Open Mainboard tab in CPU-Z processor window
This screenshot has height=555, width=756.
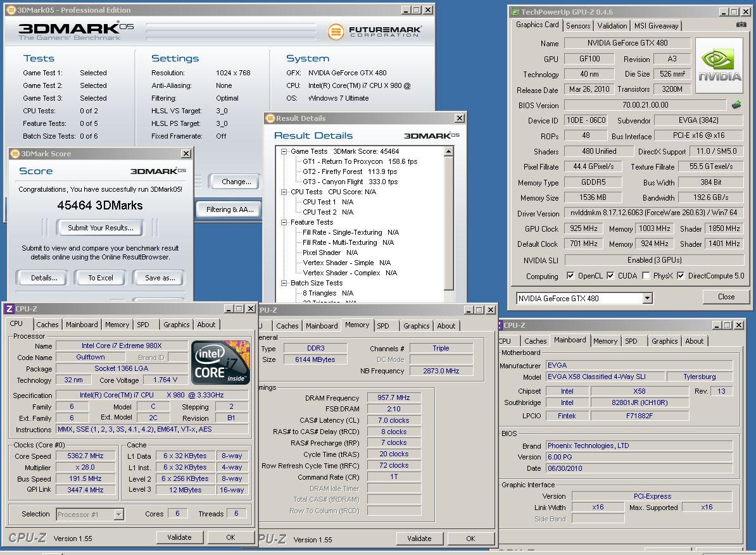(82, 325)
